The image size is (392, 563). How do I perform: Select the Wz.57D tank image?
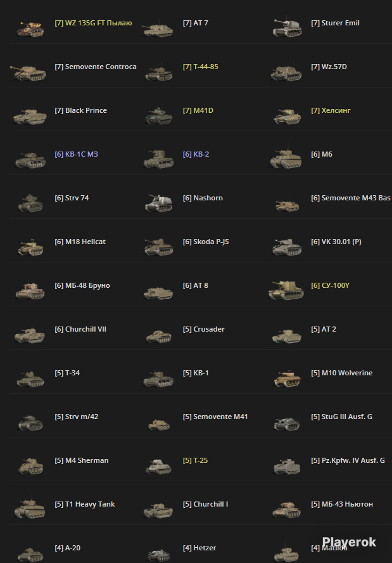pyautogui.click(x=286, y=73)
